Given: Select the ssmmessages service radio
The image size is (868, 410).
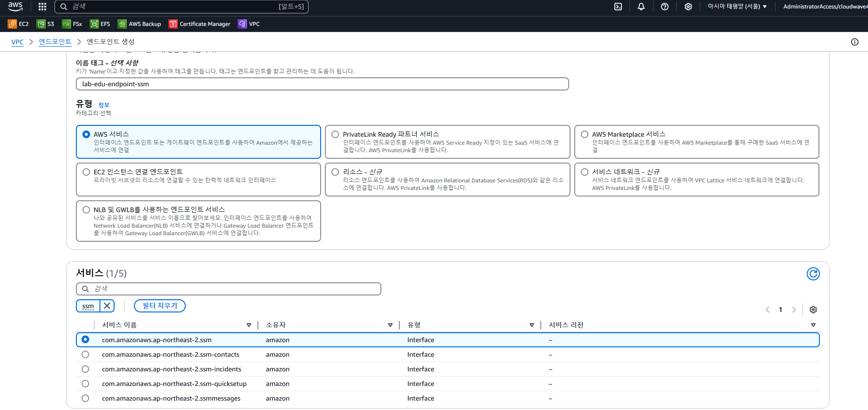Looking at the screenshot, I should pos(85,398).
